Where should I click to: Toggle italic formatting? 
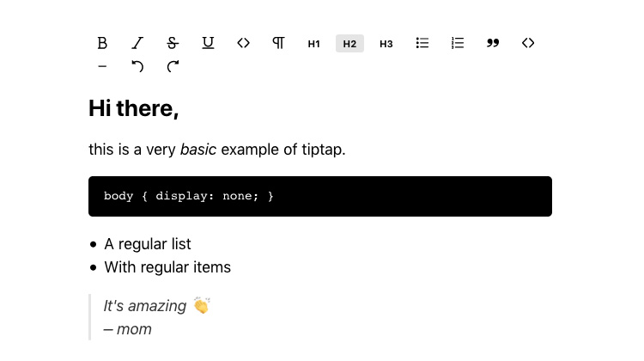coord(137,43)
